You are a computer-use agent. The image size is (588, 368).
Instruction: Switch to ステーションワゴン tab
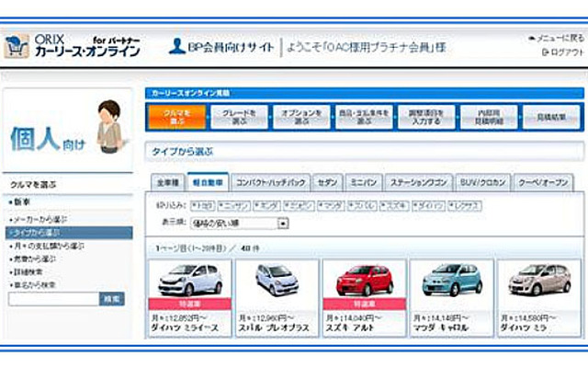point(419,183)
